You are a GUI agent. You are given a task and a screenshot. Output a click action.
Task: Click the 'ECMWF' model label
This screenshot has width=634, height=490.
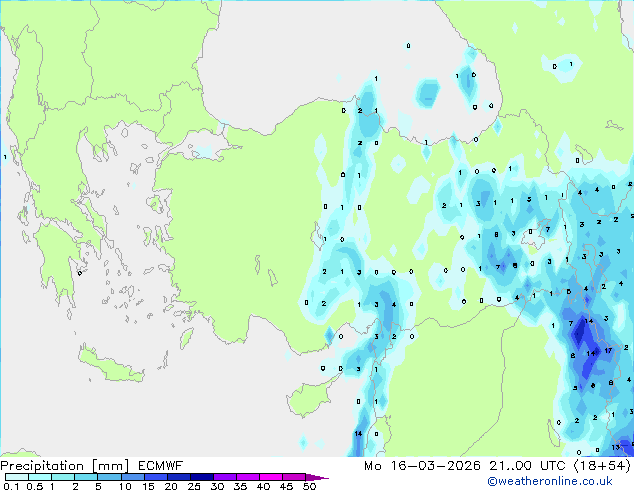[x=161, y=466]
